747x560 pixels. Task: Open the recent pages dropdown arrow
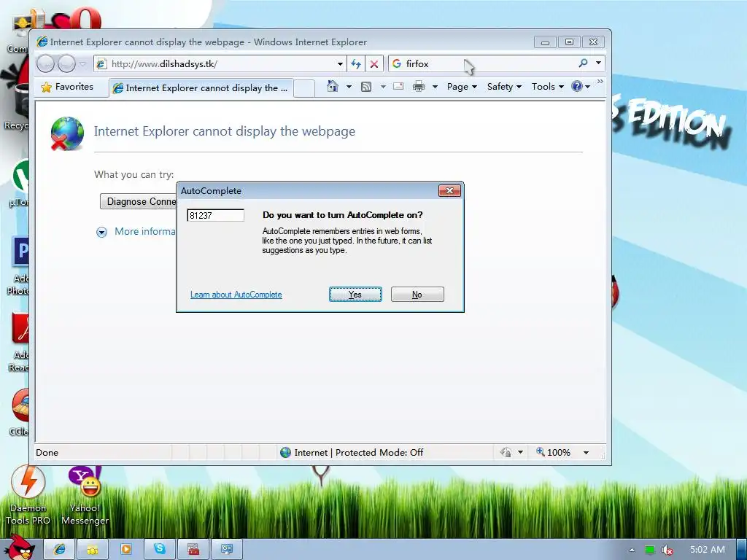coord(83,64)
